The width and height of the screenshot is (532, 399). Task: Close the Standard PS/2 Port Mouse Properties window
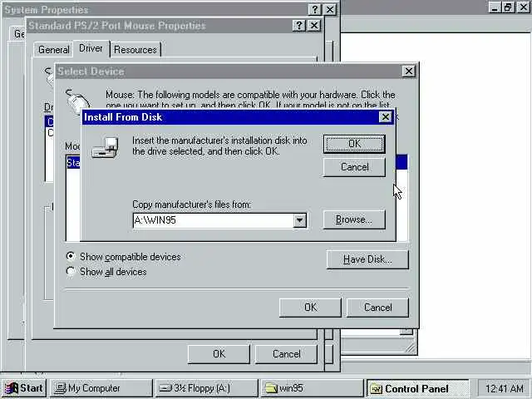[x=314, y=26]
